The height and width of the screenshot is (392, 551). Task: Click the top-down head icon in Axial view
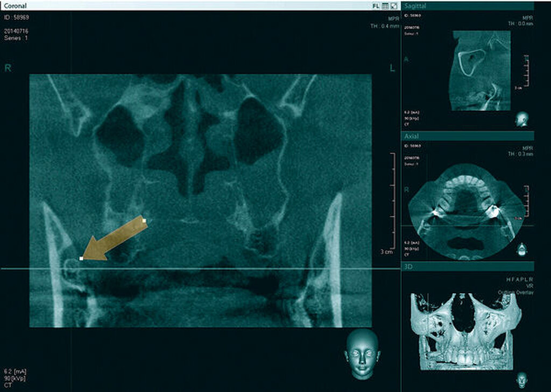pyautogui.click(x=521, y=249)
